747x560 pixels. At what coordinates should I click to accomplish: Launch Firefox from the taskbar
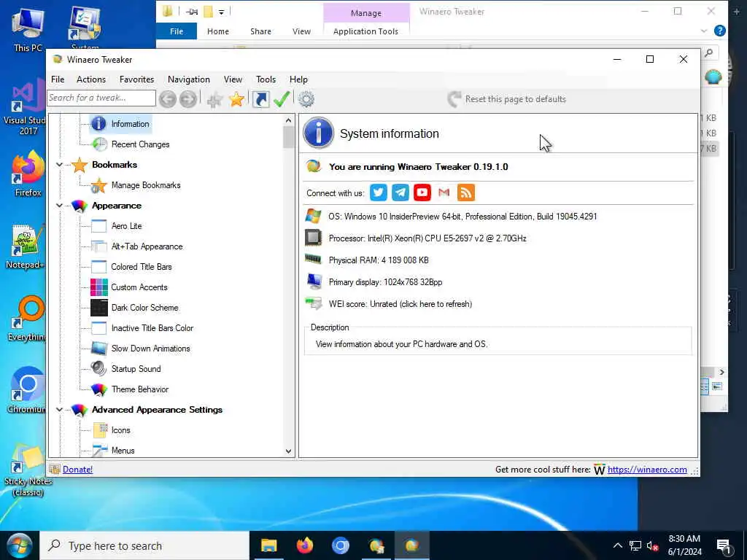click(305, 545)
